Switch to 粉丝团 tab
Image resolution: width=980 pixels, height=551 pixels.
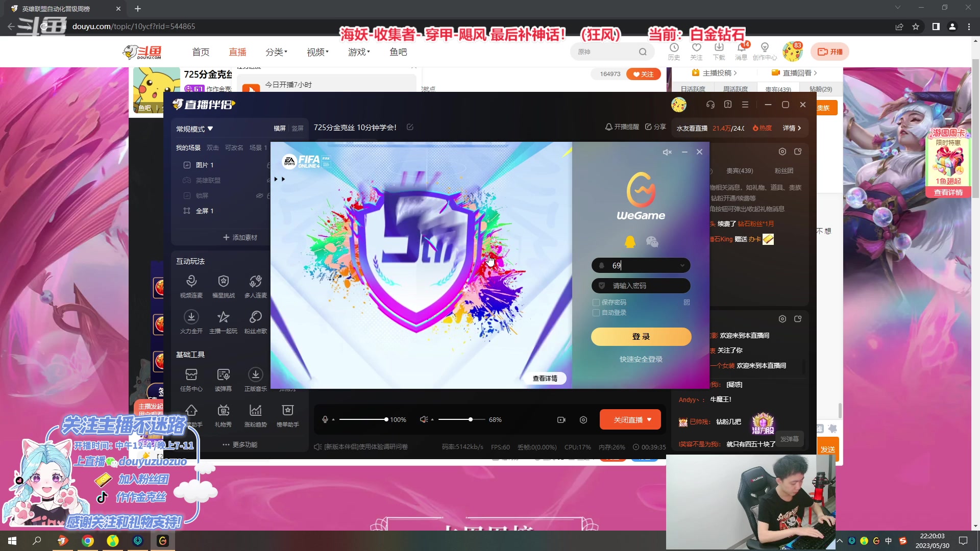pyautogui.click(x=784, y=171)
